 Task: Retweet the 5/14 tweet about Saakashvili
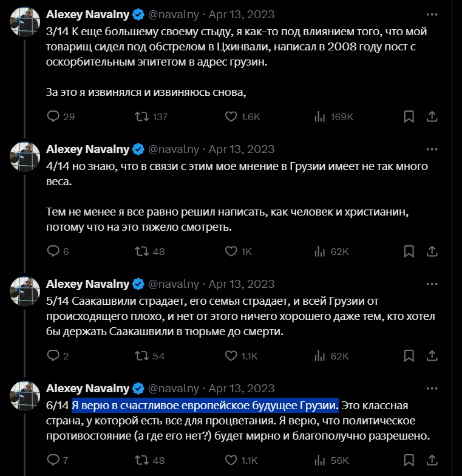(x=142, y=356)
